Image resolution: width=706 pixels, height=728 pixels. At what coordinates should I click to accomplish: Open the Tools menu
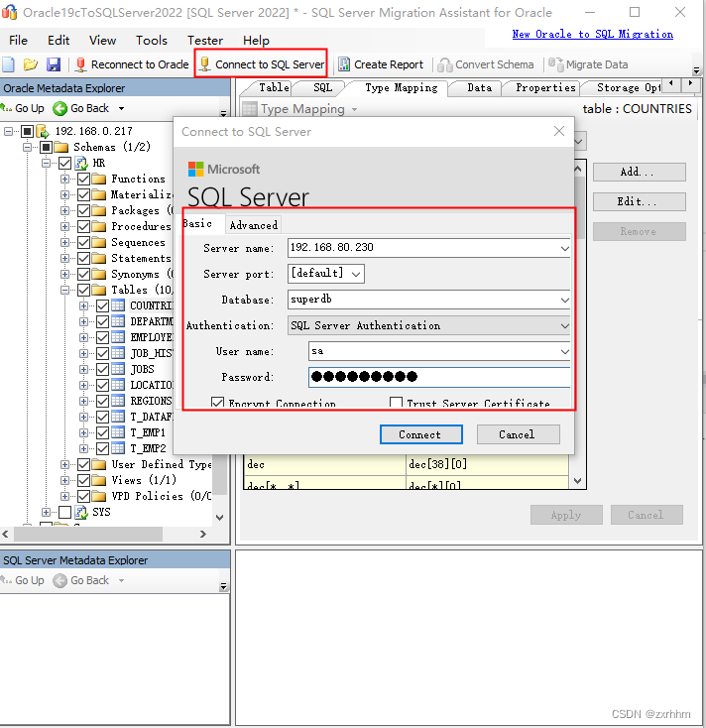point(152,41)
